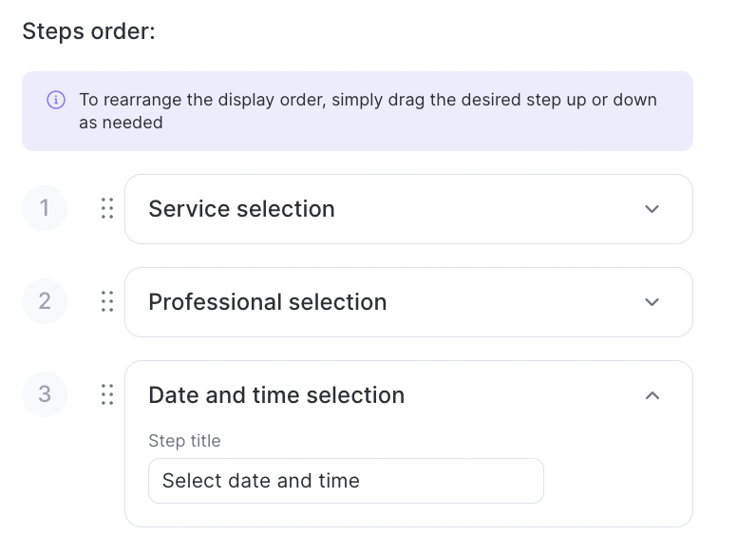Click the 'Steps order:' heading

[x=88, y=31]
